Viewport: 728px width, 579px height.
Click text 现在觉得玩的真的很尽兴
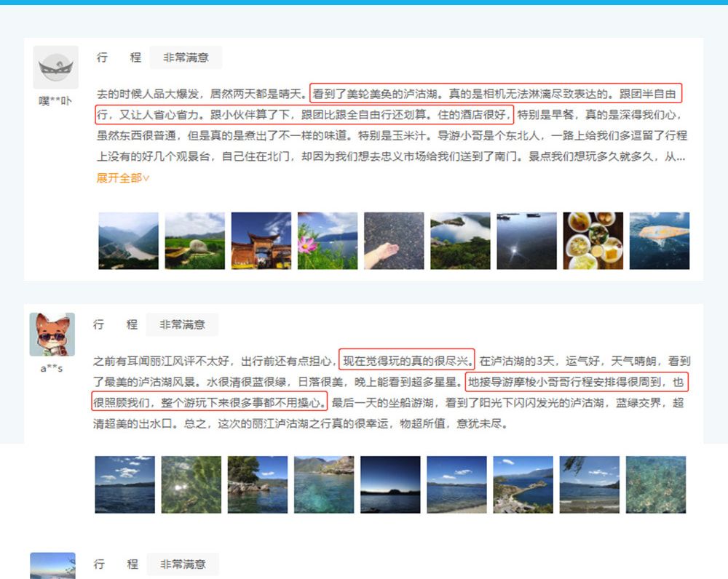(x=406, y=361)
